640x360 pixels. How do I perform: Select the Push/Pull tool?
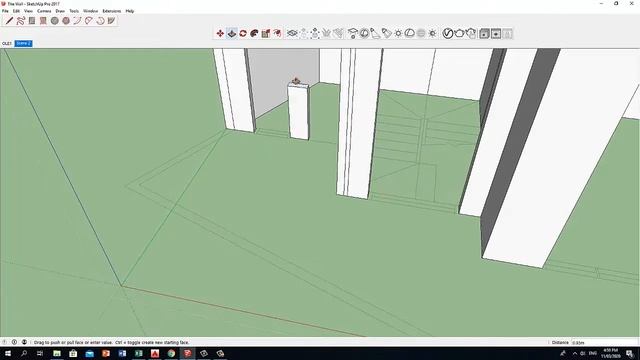tap(232, 33)
